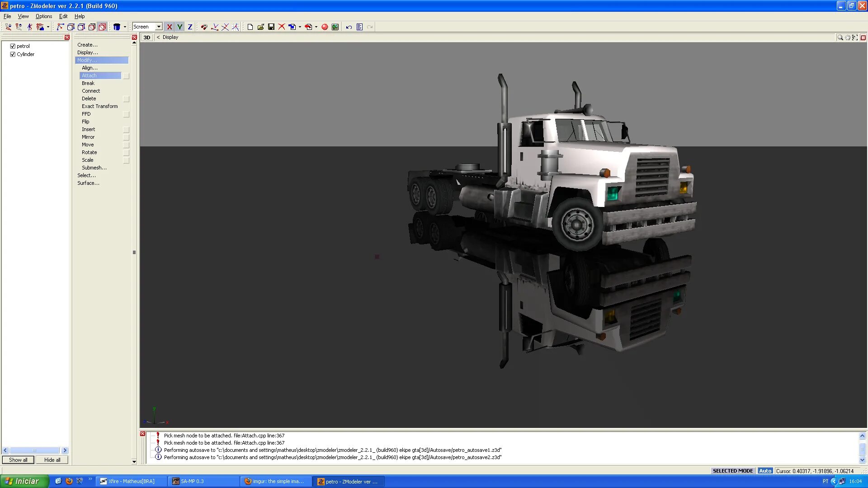Click the axes grid helper icon

click(x=236, y=27)
